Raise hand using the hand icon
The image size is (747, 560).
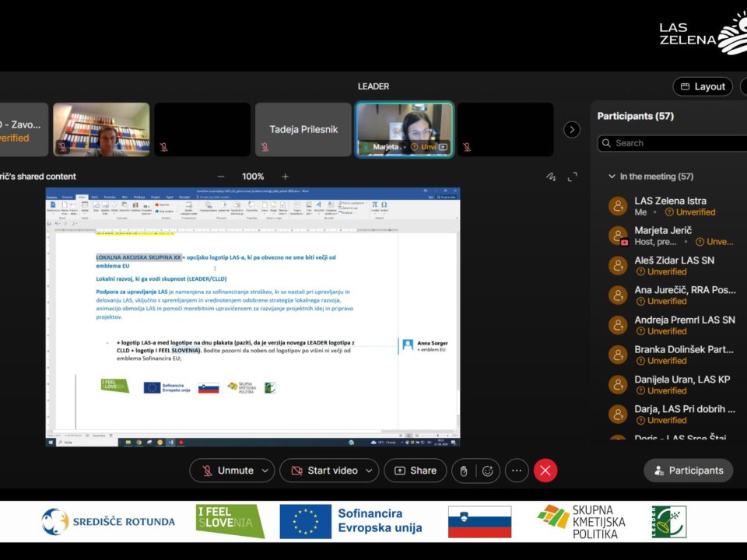tap(464, 471)
